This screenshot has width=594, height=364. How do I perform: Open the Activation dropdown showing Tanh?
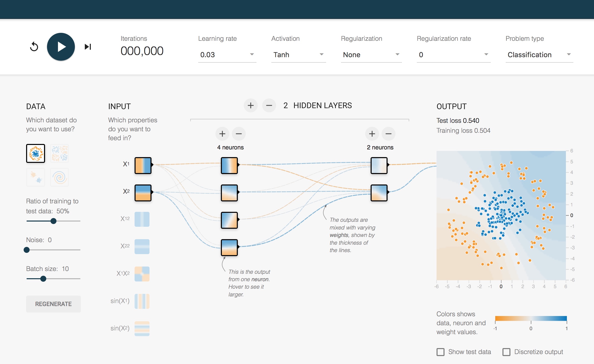[298, 55]
